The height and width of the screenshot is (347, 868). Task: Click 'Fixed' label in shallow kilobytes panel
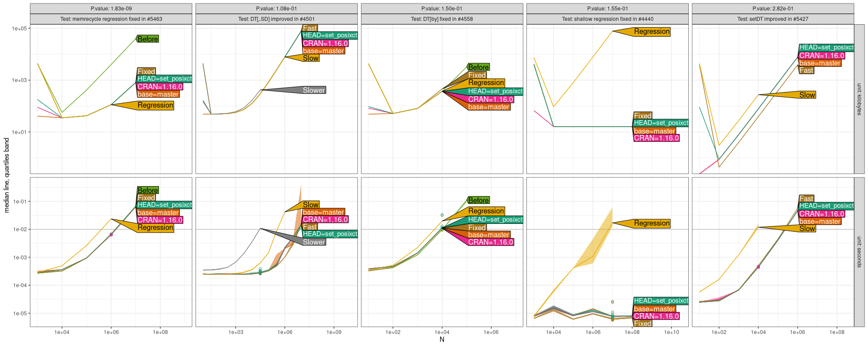[x=642, y=116]
